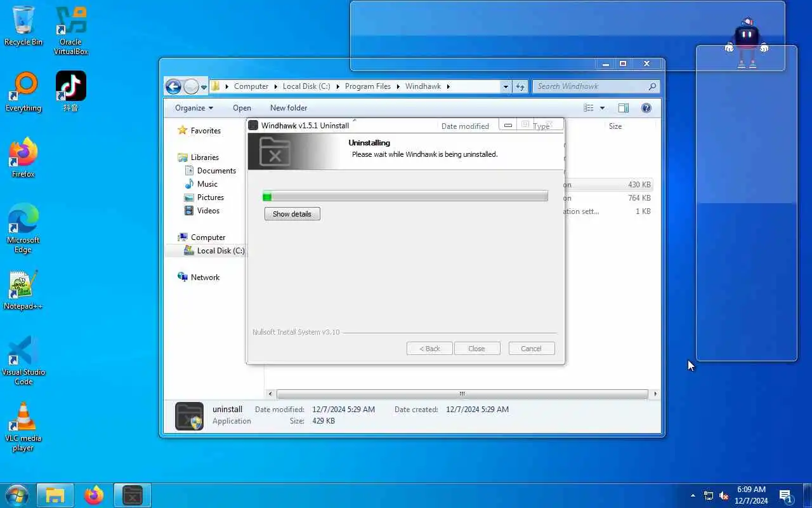Click the uninstall progress bar

click(405, 197)
